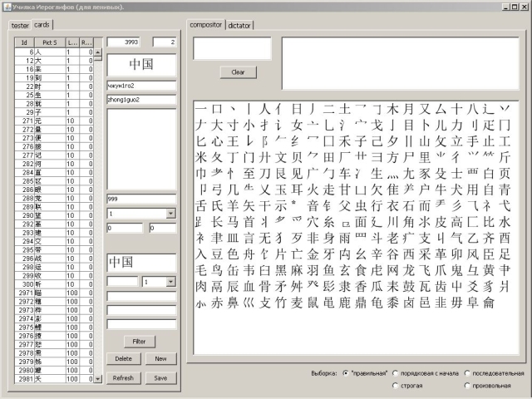Screen dimensions: 532x399
Task: Select the 骨 (bone) radical
Action: click(x=264, y=286)
